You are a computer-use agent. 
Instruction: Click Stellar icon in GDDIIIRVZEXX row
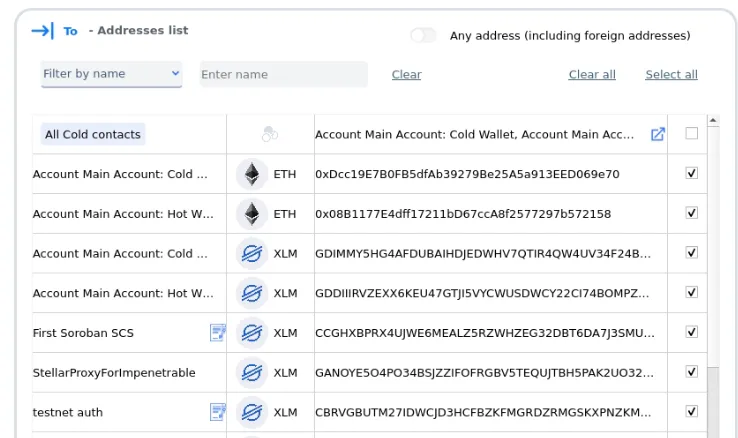click(x=252, y=293)
